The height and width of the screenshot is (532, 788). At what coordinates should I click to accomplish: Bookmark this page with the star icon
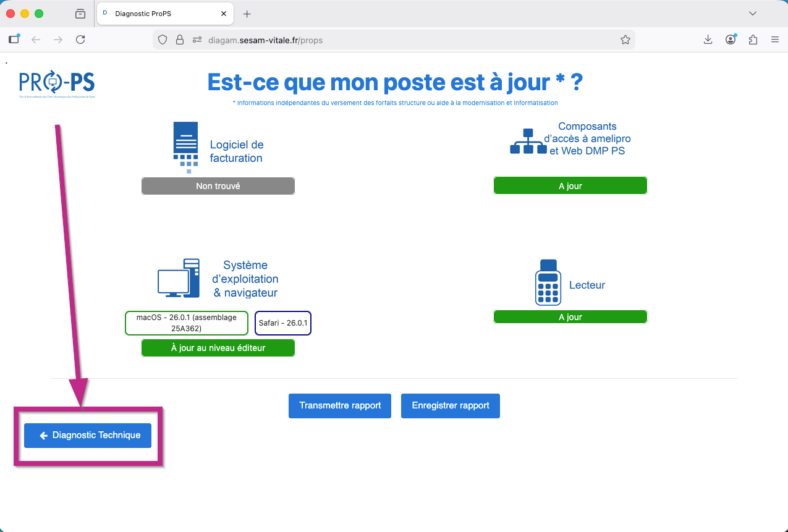click(x=625, y=40)
